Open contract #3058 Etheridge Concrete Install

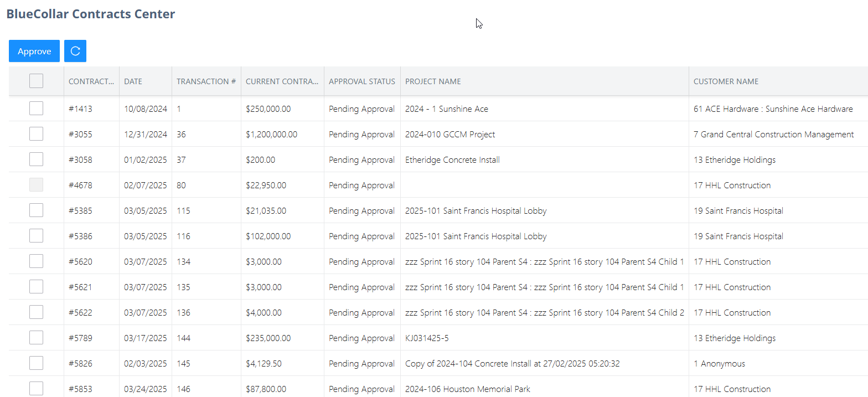coord(452,160)
